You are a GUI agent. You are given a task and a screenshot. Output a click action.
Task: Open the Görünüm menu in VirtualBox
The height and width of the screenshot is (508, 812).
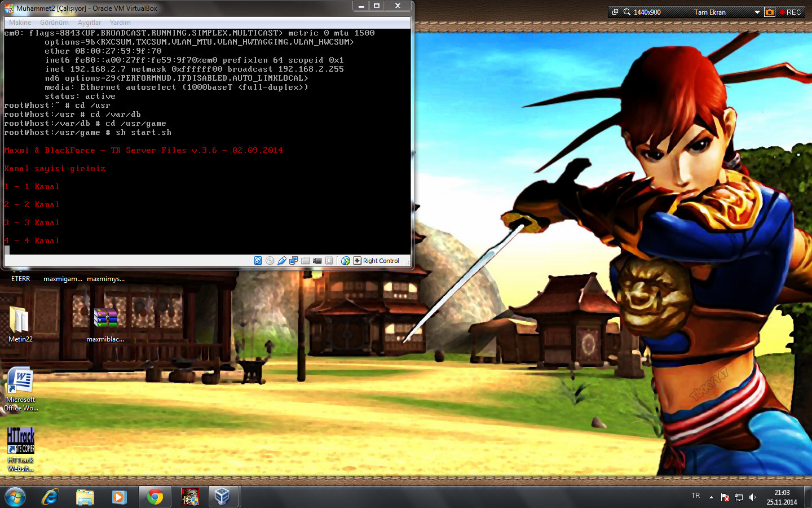coord(54,23)
